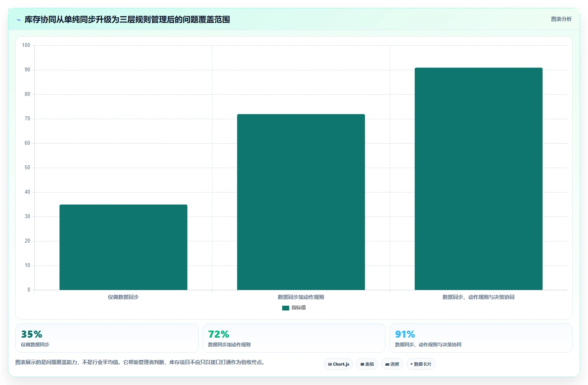Screen dimensions: 588x385
Task: Click the 数据同步加动作规则 x-axis label
Action: [x=301, y=297]
